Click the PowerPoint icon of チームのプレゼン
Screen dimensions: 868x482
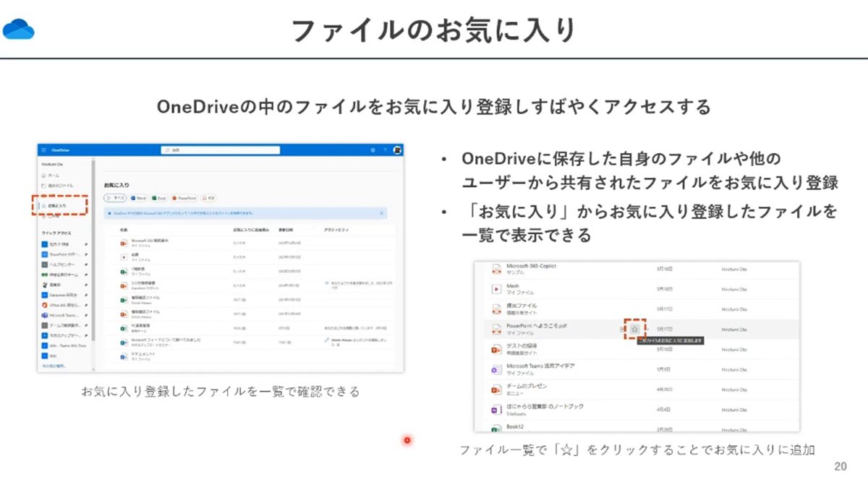pyautogui.click(x=496, y=389)
